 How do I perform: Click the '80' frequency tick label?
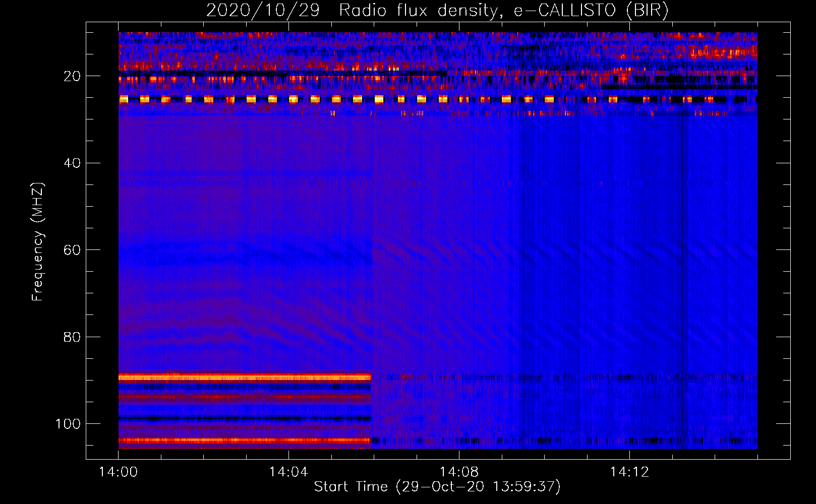[72, 337]
